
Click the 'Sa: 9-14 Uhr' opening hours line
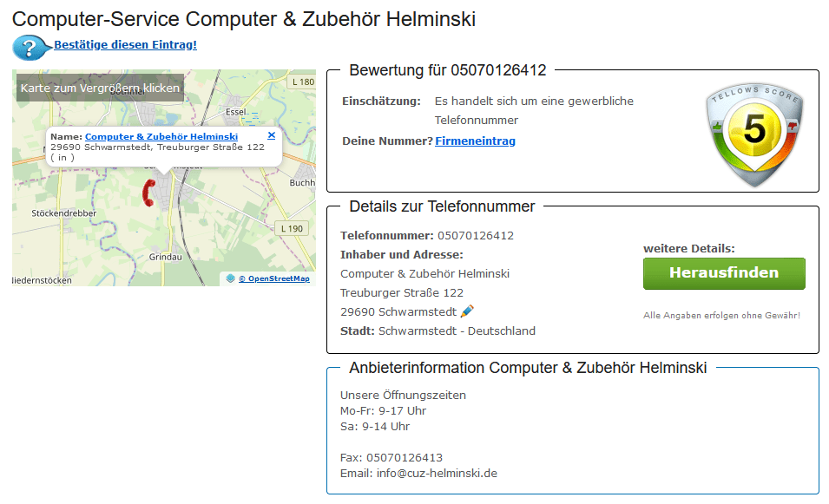375,426
